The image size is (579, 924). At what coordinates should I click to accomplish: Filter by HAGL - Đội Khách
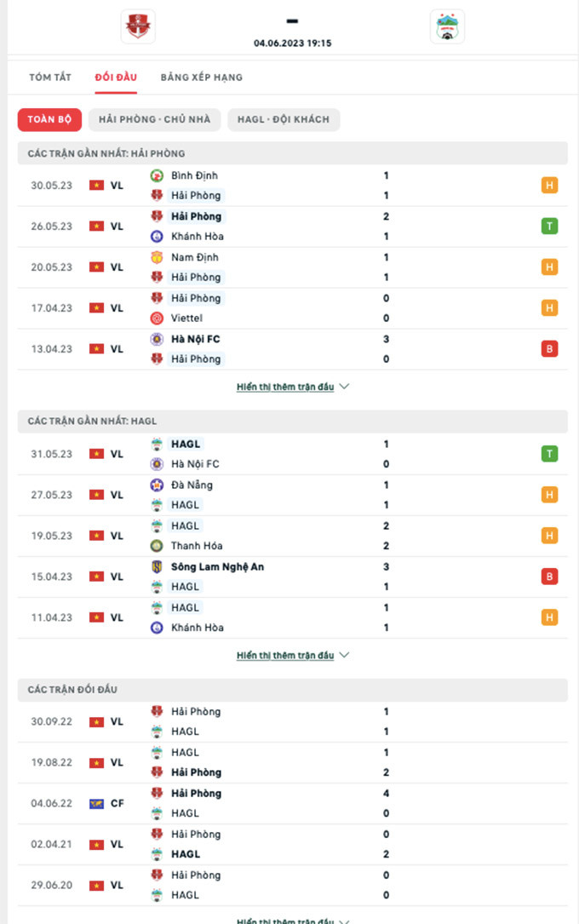284,120
